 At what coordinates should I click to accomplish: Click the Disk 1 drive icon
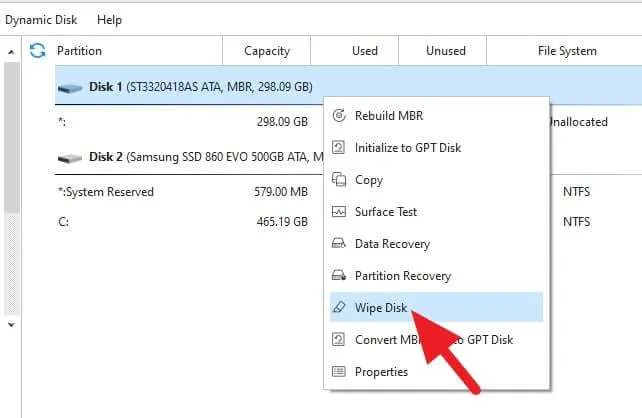[70, 88]
